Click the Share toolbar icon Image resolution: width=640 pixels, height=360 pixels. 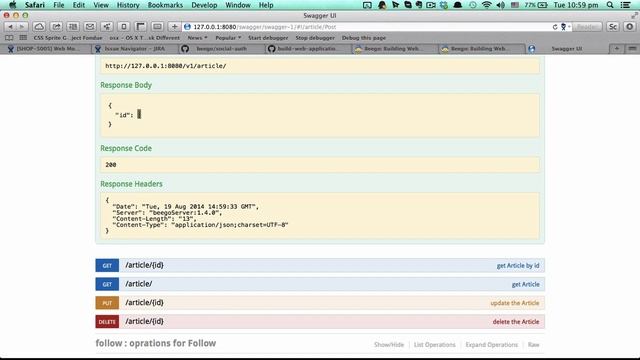56,27
